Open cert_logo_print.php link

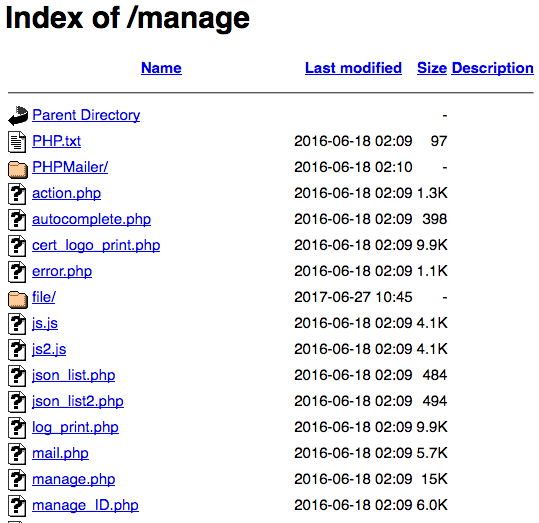(96, 245)
